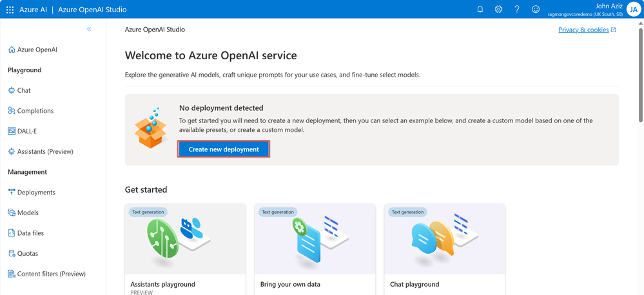
Task: Click the Models icon in sidebar
Action: pyautogui.click(x=12, y=213)
